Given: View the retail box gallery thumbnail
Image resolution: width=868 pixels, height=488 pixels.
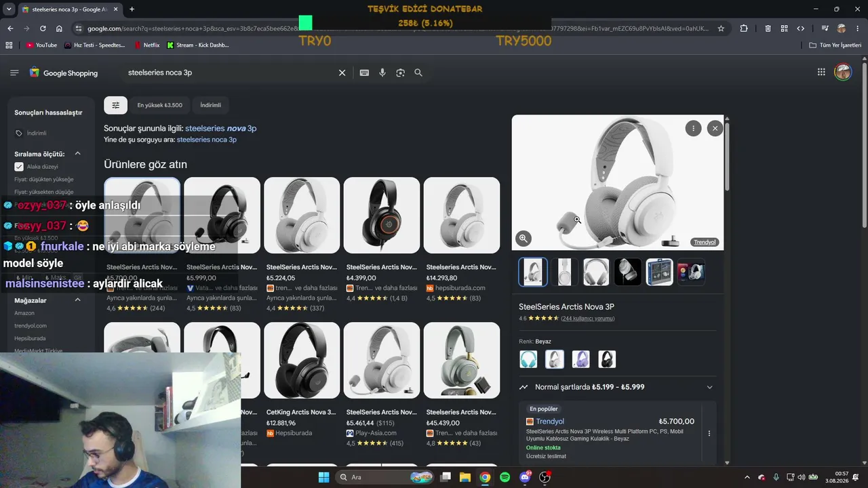Looking at the screenshot, I should click(659, 272).
